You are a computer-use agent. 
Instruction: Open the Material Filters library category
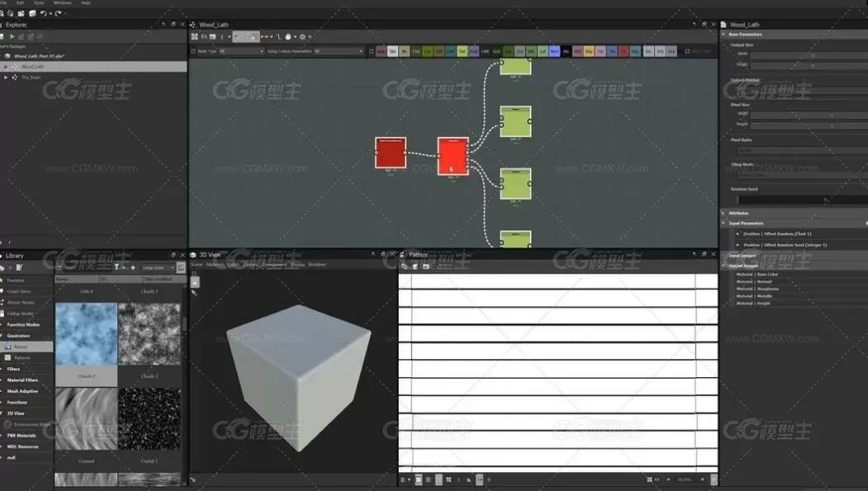click(22, 380)
